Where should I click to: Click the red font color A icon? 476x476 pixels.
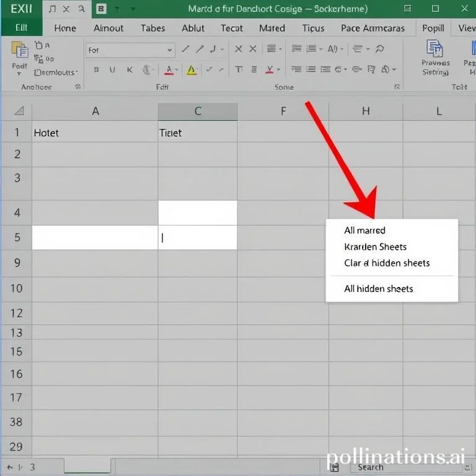tap(169, 70)
